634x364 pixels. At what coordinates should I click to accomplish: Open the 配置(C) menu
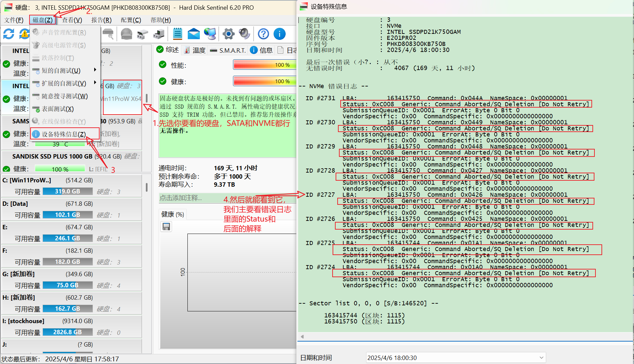(131, 20)
